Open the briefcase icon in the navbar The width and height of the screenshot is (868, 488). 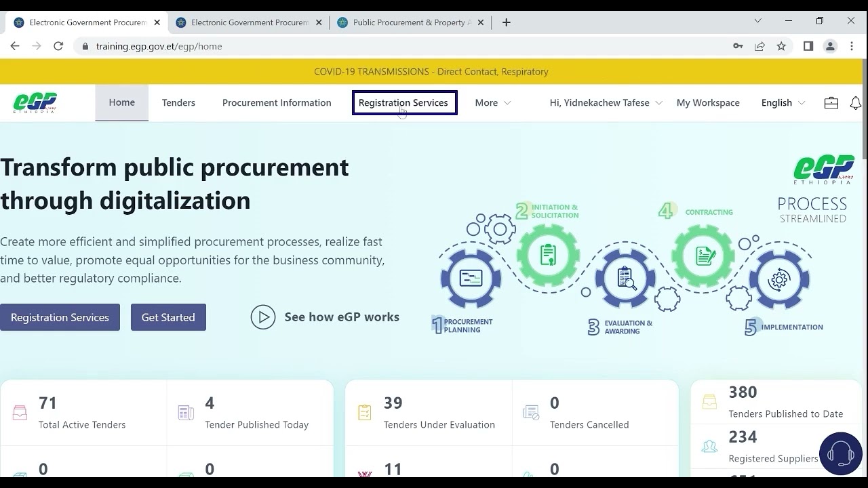click(x=831, y=103)
